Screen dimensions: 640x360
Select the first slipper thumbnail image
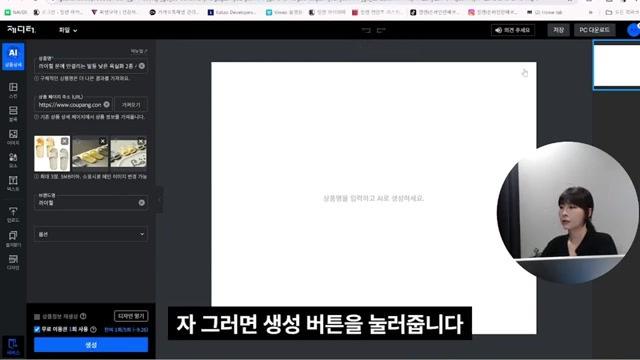tap(52, 153)
